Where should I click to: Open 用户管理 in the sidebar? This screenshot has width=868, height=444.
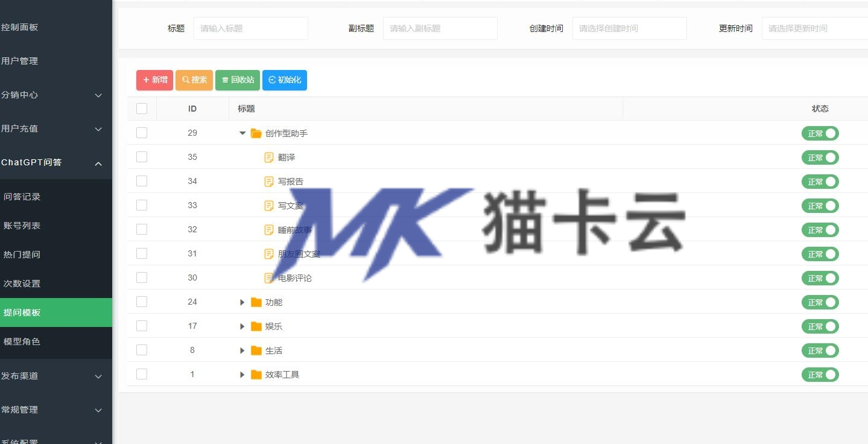pyautogui.click(x=56, y=61)
